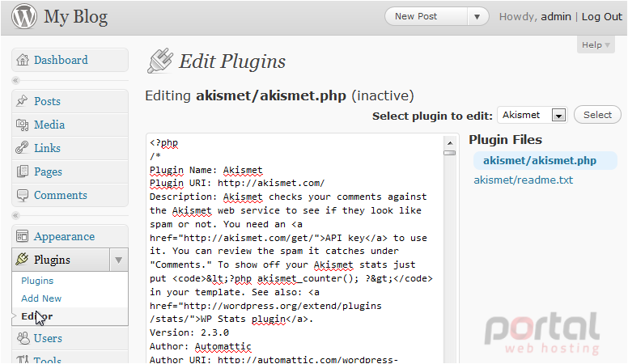Open akismet/akismet.php in Plugin Files
628x364 pixels.
pyautogui.click(x=540, y=161)
